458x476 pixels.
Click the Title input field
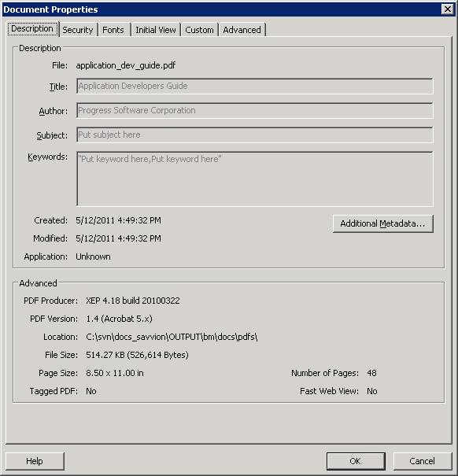(x=254, y=87)
